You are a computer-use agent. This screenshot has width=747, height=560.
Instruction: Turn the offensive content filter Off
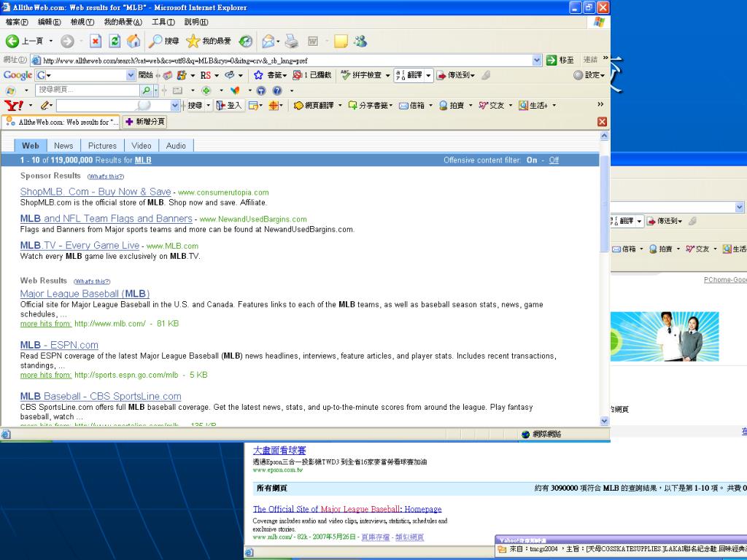(554, 160)
